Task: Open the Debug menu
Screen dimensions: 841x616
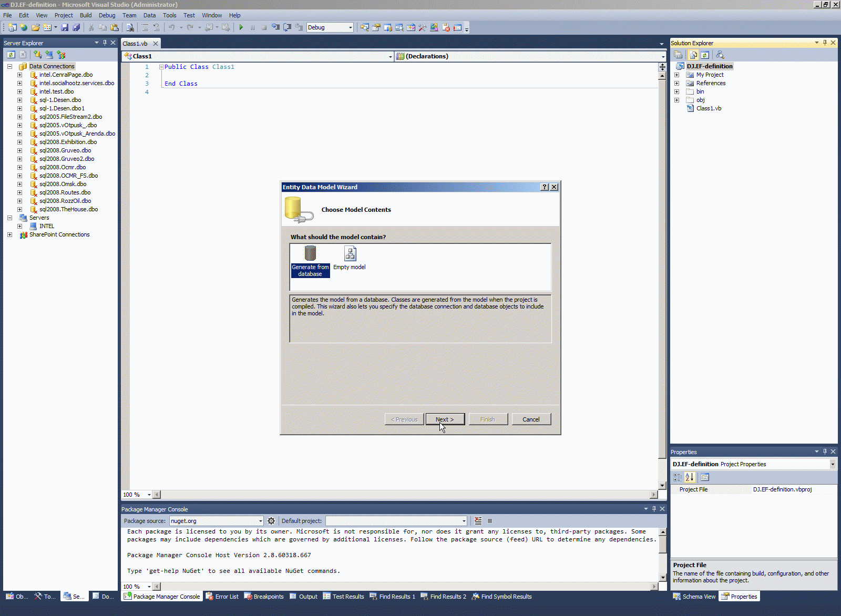Action: pyautogui.click(x=107, y=15)
